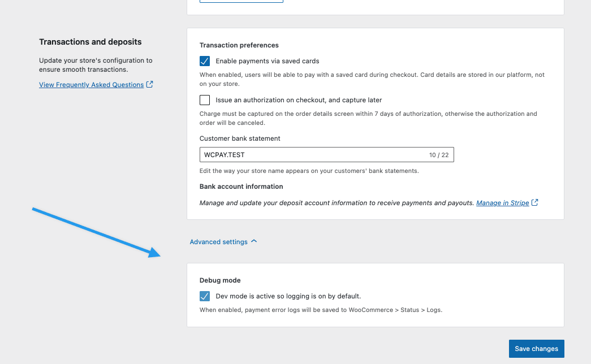Collapse the Advanced settings section
The height and width of the screenshot is (364, 591).
[x=223, y=241]
